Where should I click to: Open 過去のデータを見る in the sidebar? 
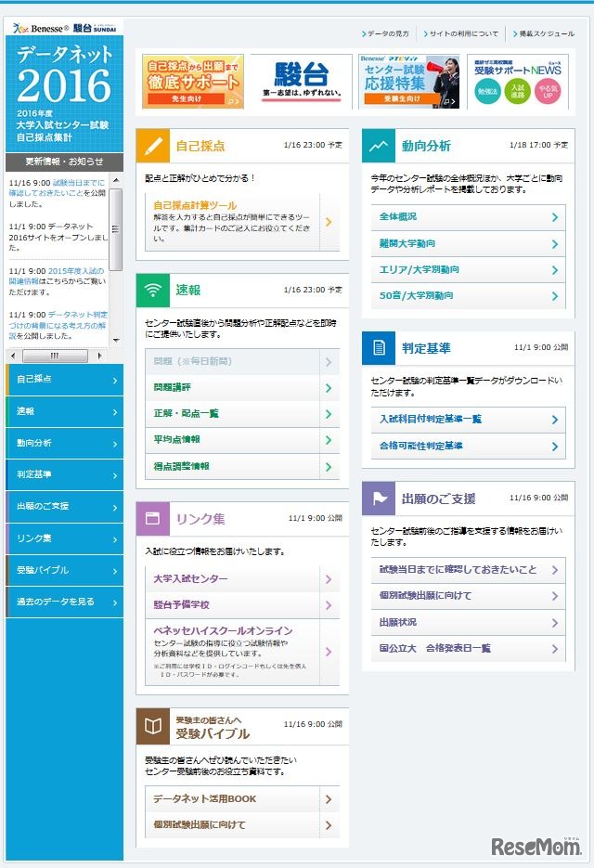click(64, 602)
